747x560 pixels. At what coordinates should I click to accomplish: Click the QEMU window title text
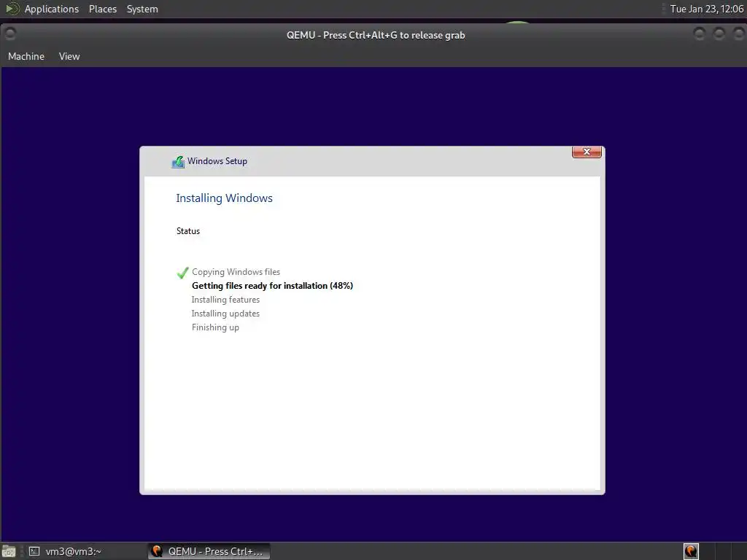[x=376, y=35]
